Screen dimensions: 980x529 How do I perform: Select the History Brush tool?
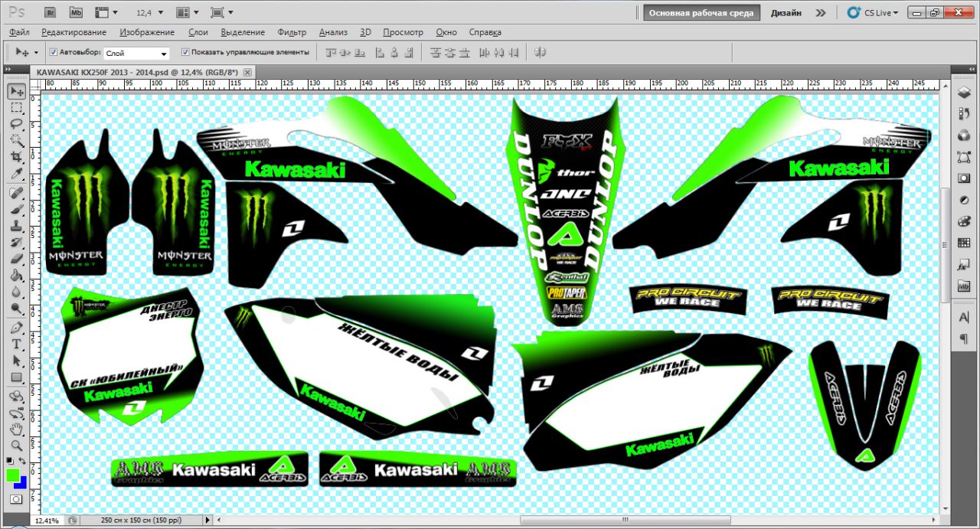point(16,242)
